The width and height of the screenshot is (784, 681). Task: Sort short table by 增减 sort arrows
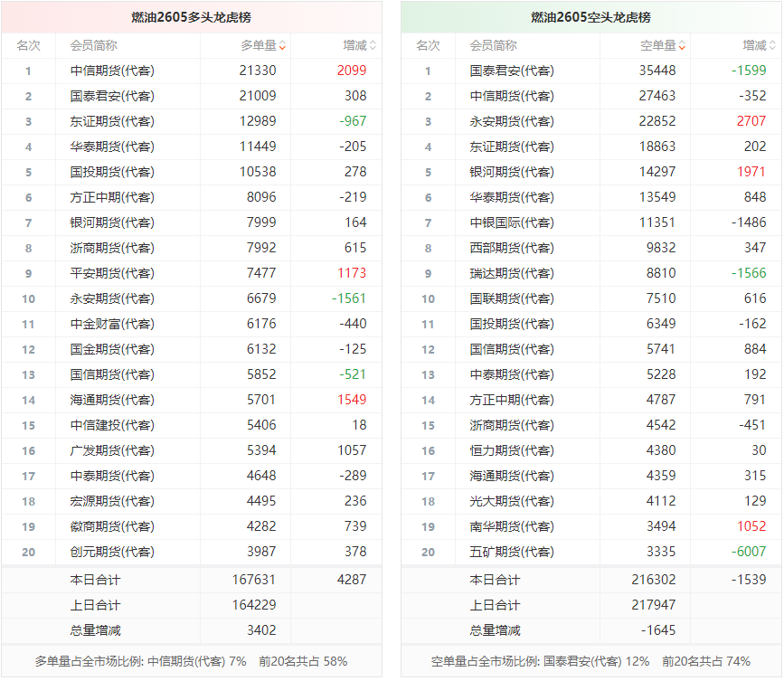[772, 45]
